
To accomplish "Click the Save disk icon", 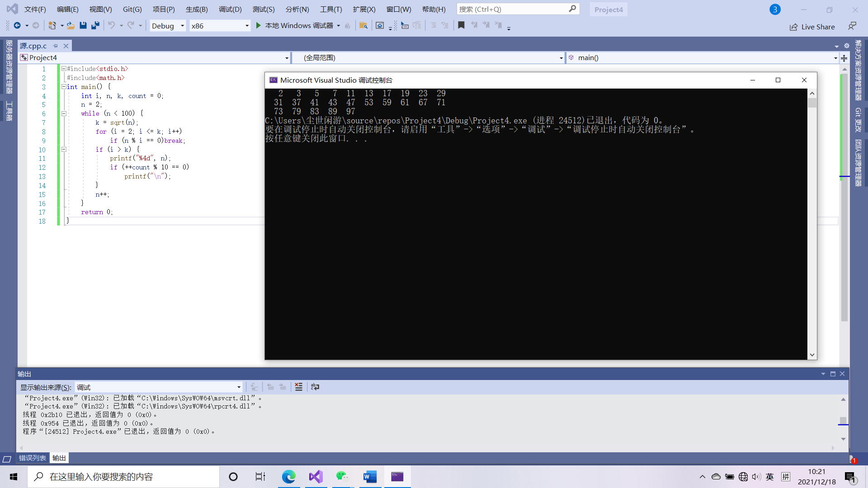I will (x=83, y=26).
